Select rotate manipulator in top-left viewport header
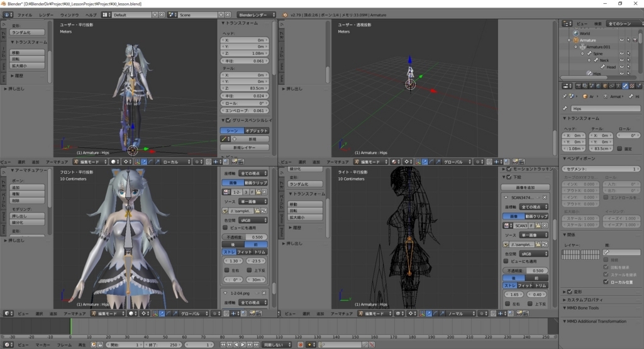This screenshot has width=644, height=349. point(150,162)
